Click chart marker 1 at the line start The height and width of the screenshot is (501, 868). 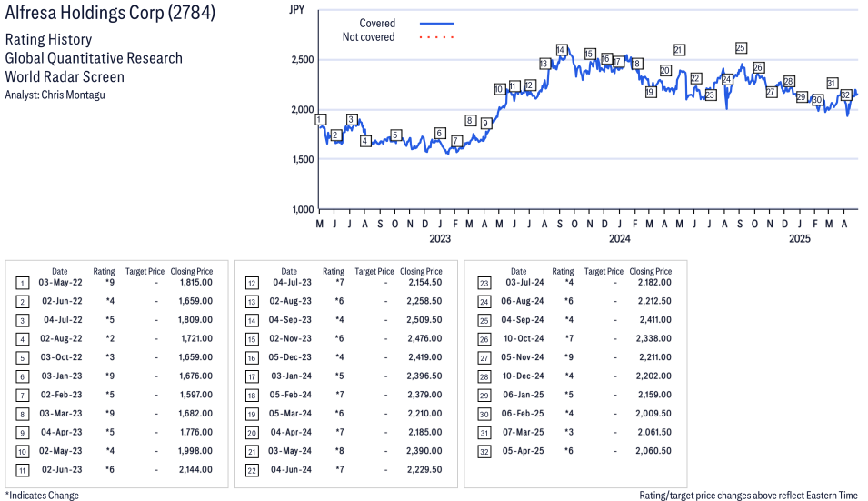click(320, 120)
